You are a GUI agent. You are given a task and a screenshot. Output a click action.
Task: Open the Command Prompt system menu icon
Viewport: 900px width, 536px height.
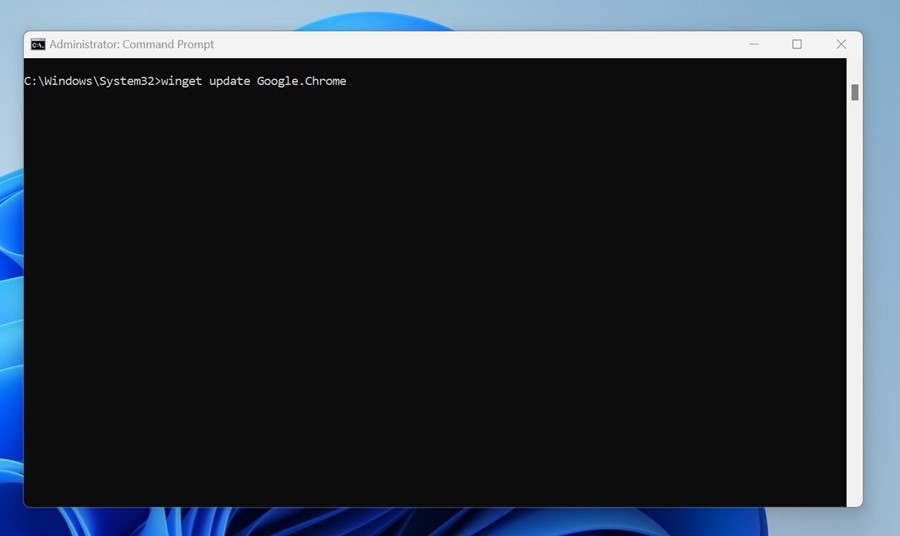[x=38, y=44]
